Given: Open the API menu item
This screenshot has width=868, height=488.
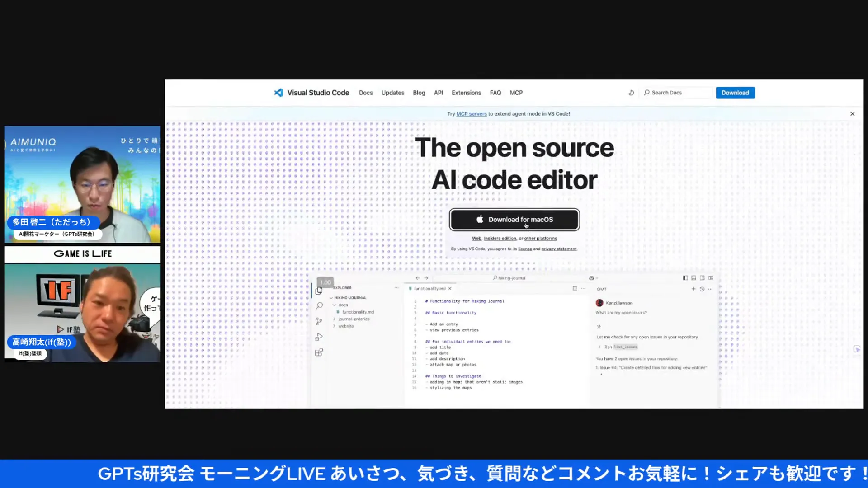Looking at the screenshot, I should point(439,93).
